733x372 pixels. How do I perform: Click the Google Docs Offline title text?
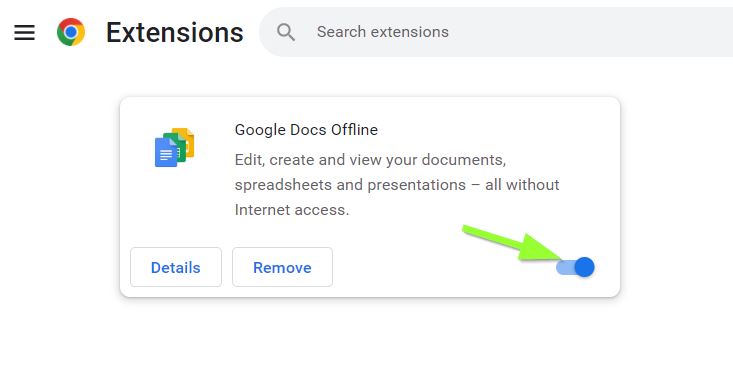306,129
